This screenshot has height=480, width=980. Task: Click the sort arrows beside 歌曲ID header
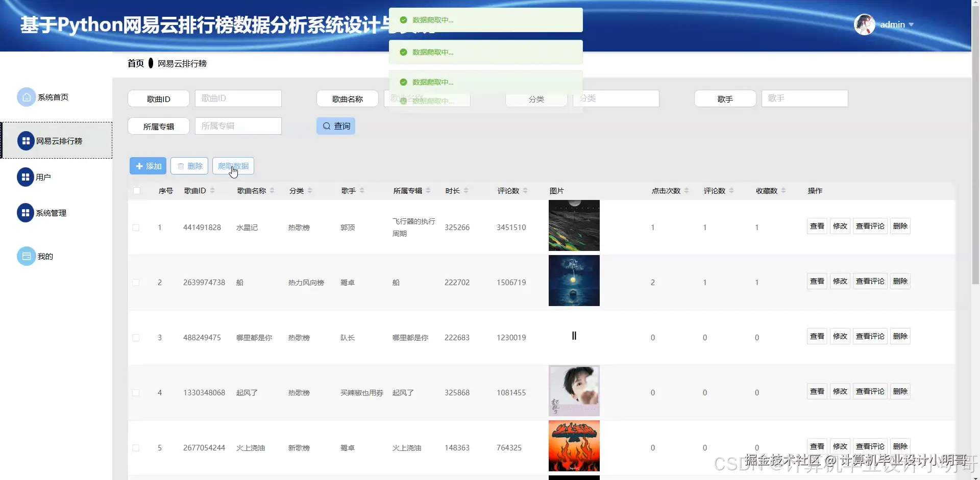pyautogui.click(x=212, y=191)
